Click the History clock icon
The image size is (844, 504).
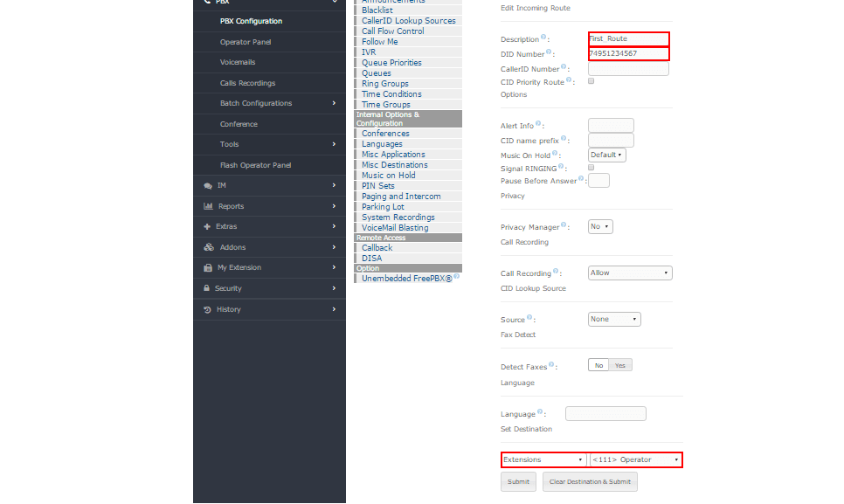(x=207, y=309)
